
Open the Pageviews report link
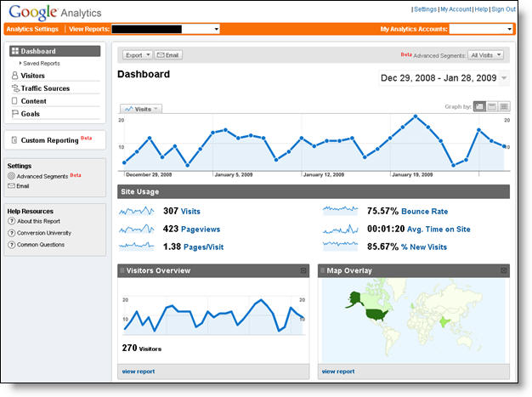coord(201,229)
